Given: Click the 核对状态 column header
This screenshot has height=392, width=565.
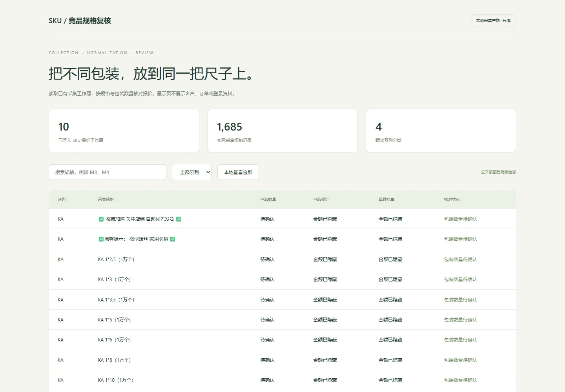Looking at the screenshot, I should tap(452, 200).
